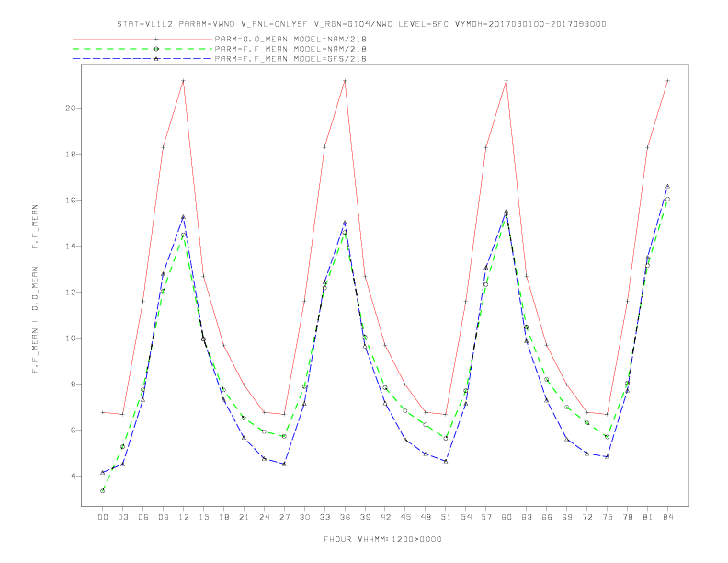Click x-axis tick label 00
Viewport: 728px width, 563px height.
coord(103,517)
